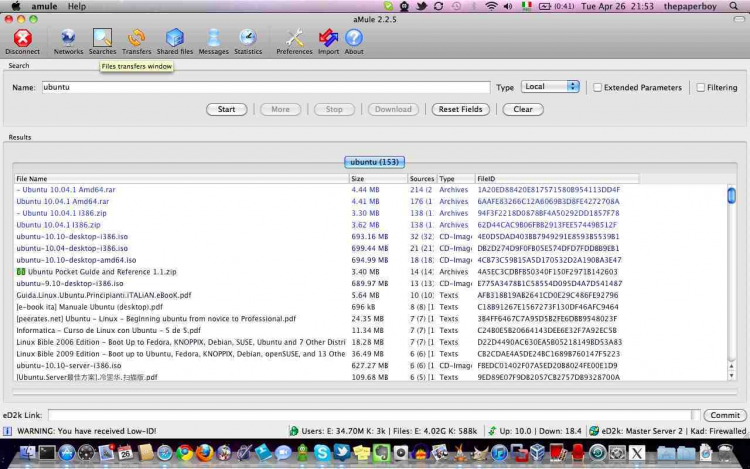Sort results by Size column
Viewport: 750px width, 469px height.
378,178
